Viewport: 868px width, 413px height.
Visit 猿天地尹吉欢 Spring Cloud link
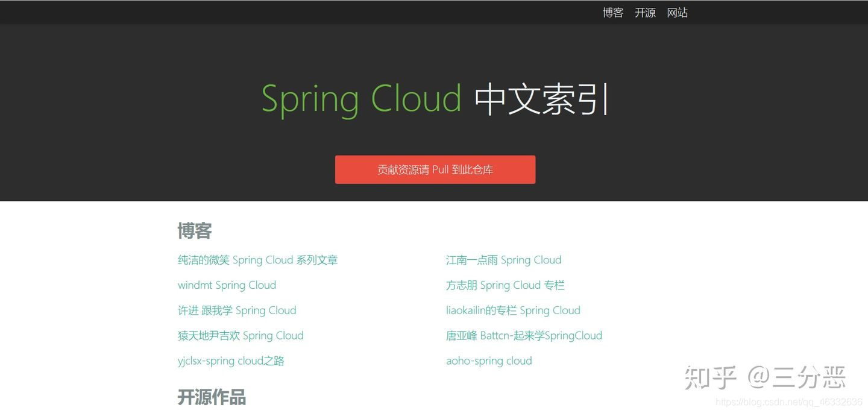241,336
